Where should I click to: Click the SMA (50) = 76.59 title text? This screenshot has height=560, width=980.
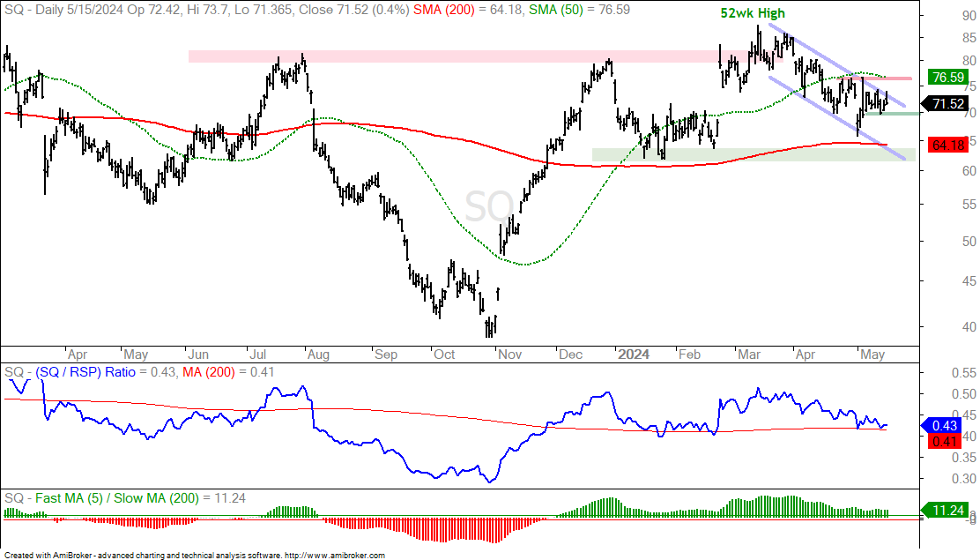(x=579, y=10)
